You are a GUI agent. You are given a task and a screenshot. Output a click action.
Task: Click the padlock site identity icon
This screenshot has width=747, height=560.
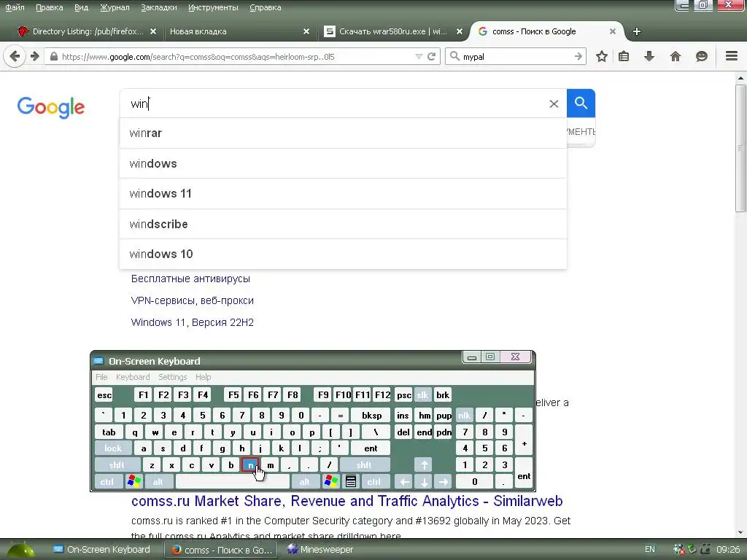[54, 57]
